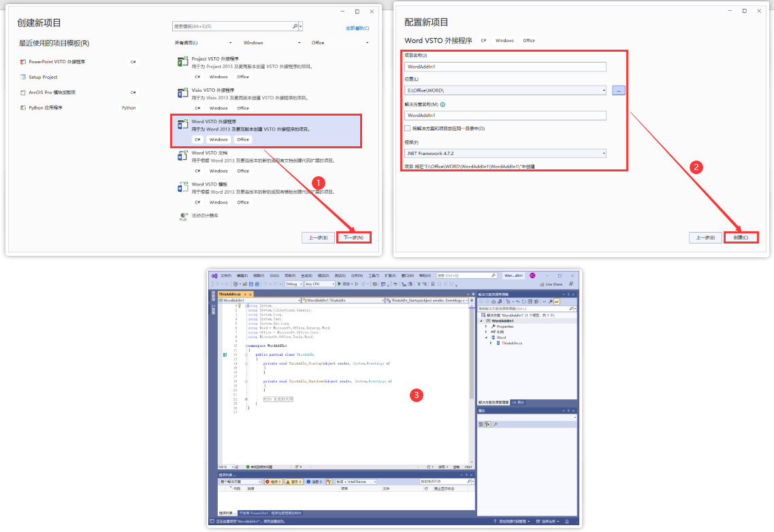This screenshot has height=532, width=774.
Task: Click the lightbulb quick actions icon
Action: click(240, 305)
